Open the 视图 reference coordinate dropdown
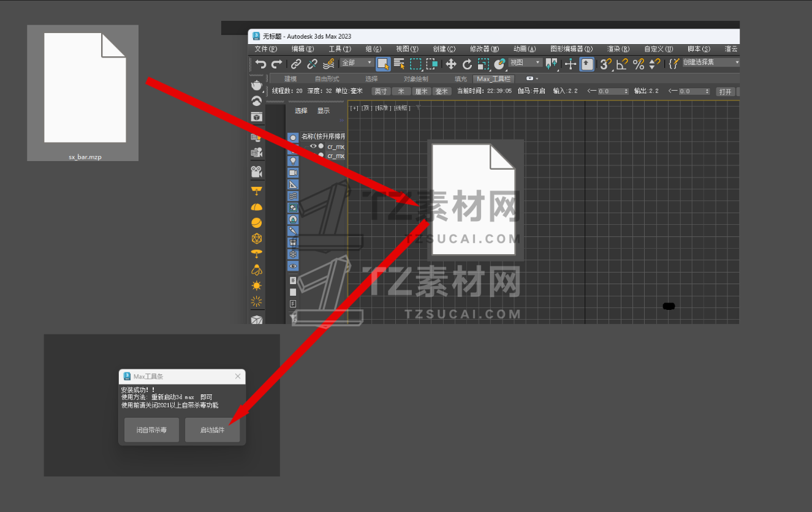The image size is (812, 512). [526, 62]
